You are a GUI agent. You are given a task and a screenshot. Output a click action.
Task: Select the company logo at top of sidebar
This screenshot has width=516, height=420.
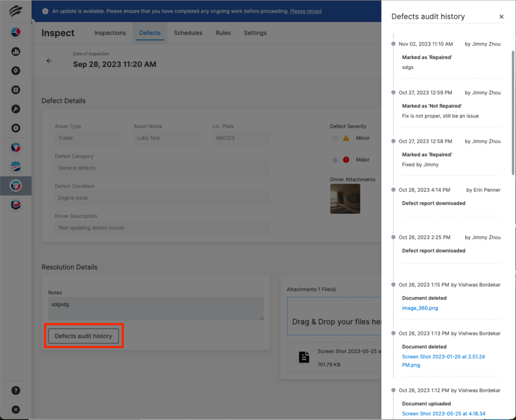coord(15,11)
